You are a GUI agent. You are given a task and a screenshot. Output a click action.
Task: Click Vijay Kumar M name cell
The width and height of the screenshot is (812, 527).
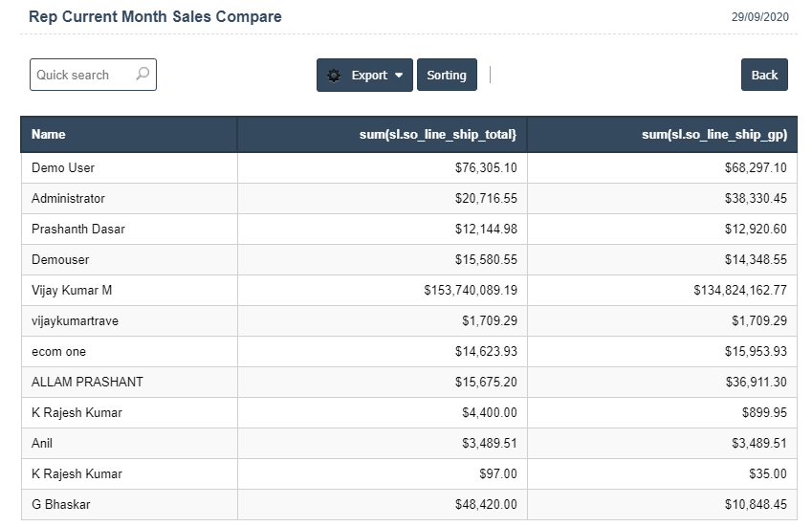coord(72,291)
